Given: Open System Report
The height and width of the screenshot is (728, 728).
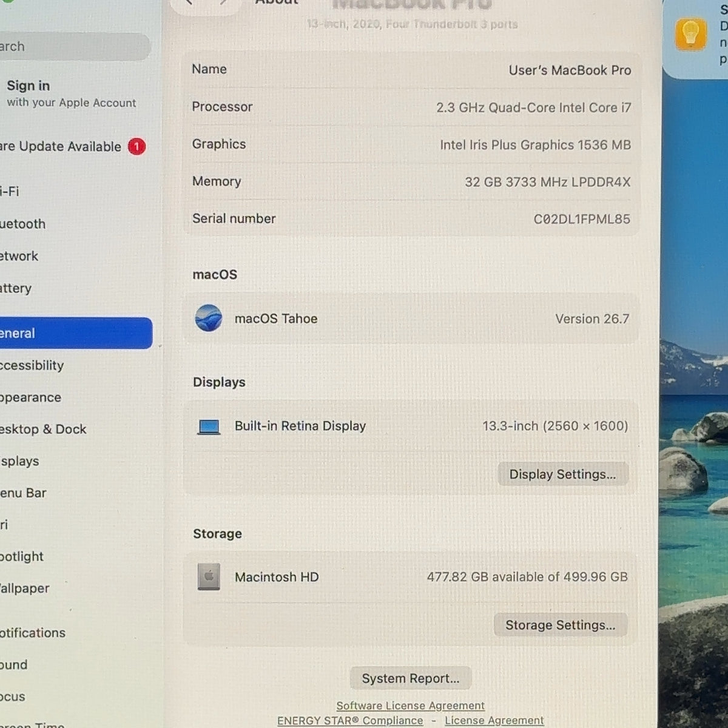Looking at the screenshot, I should (411, 678).
